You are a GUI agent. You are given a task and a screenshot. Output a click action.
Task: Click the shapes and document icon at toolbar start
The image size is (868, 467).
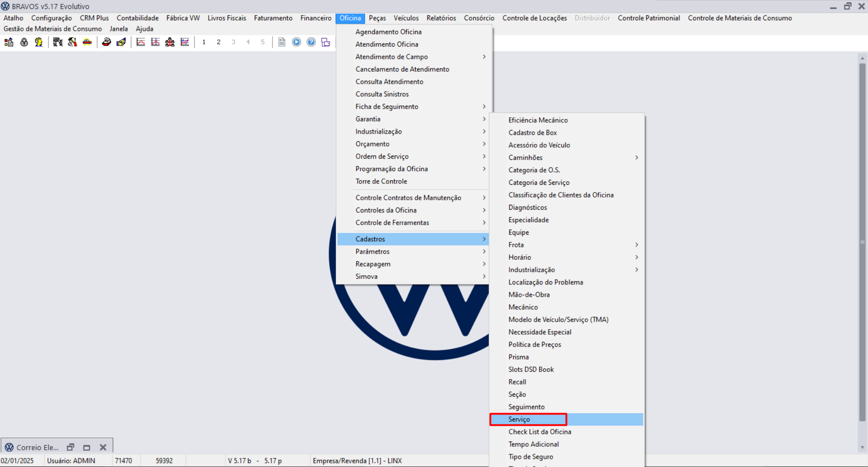(x=9, y=42)
